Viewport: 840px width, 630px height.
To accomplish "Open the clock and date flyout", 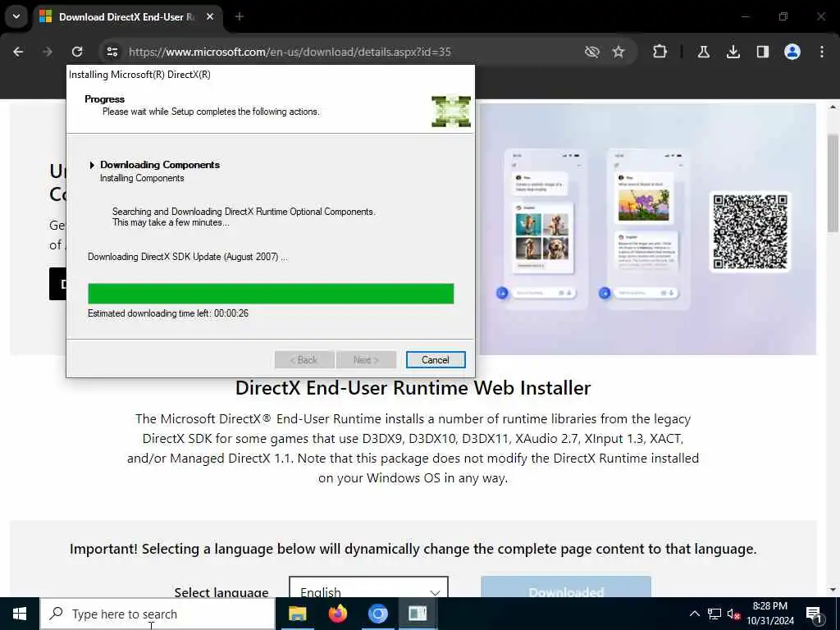I will [769, 614].
